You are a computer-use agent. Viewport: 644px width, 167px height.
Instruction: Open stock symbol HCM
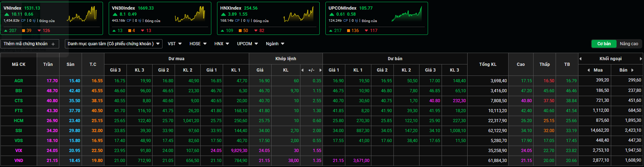point(19,121)
